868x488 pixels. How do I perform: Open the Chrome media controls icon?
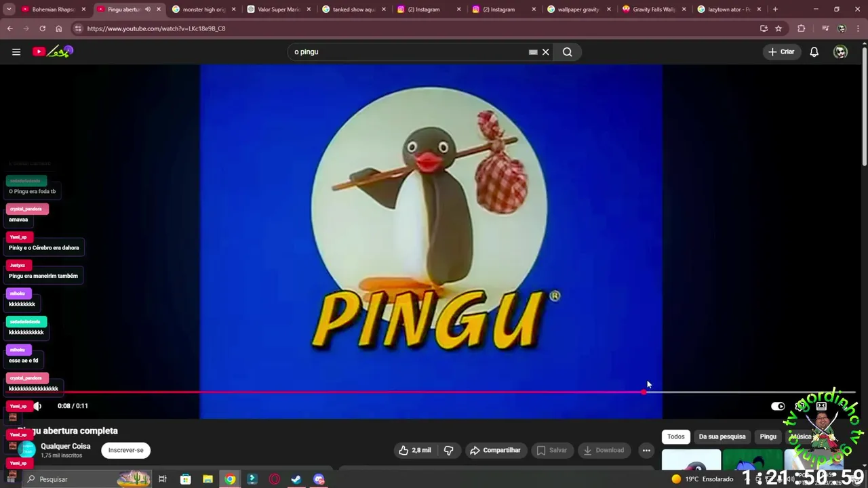click(825, 28)
